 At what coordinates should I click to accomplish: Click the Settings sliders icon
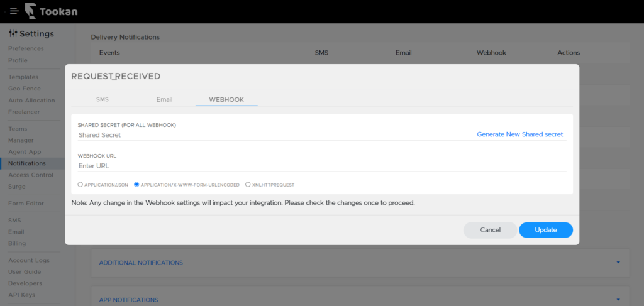[13, 34]
